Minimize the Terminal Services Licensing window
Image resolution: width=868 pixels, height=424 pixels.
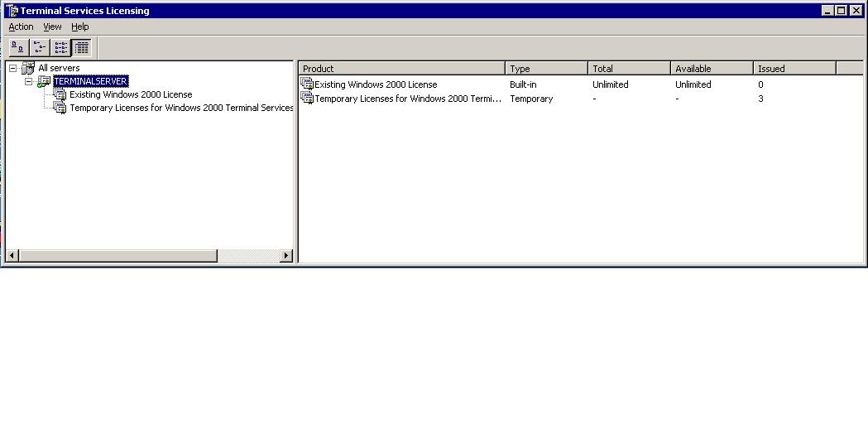[x=827, y=11]
